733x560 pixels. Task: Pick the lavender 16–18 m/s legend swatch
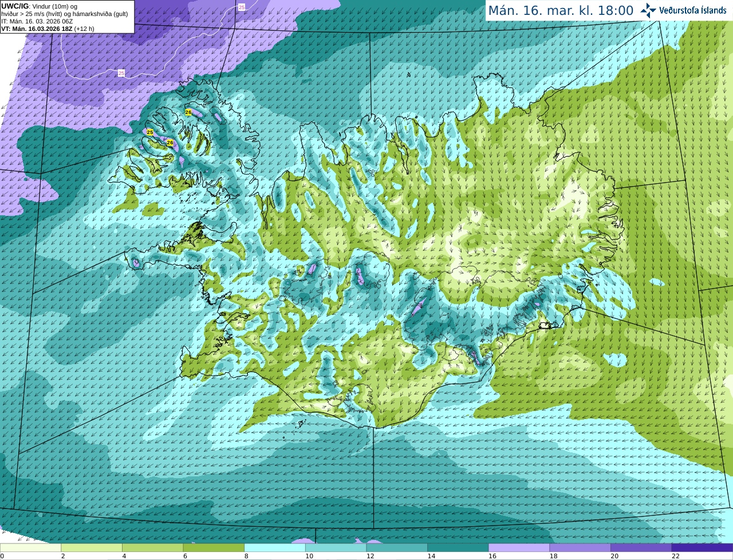[519, 547]
